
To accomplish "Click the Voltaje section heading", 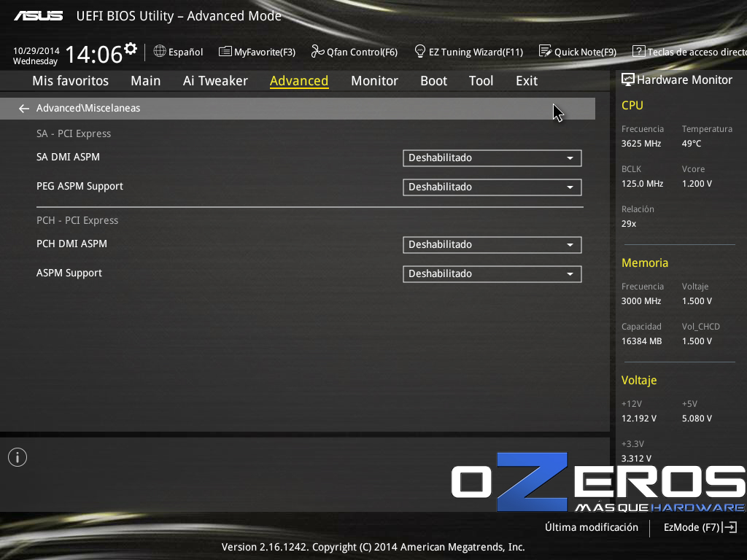I will [x=639, y=380].
